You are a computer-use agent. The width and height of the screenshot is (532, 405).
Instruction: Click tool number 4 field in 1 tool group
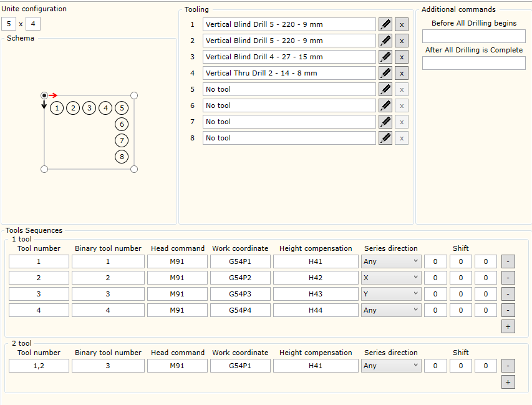click(x=39, y=310)
